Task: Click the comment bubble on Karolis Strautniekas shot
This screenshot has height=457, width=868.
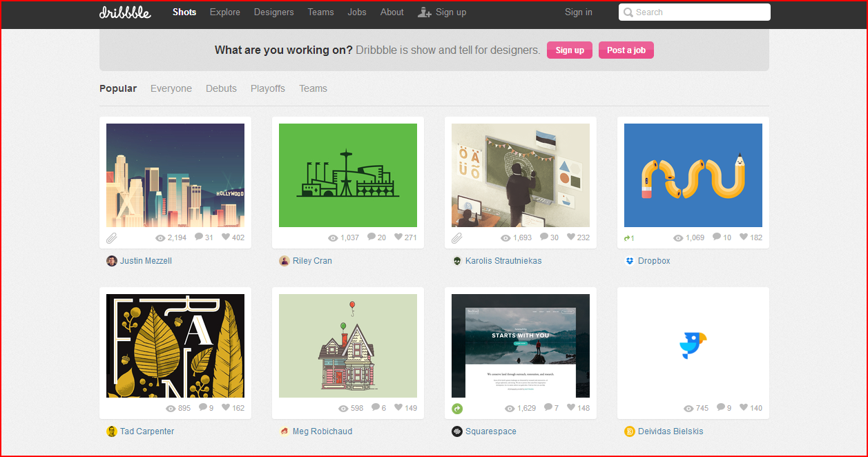Action: click(544, 237)
